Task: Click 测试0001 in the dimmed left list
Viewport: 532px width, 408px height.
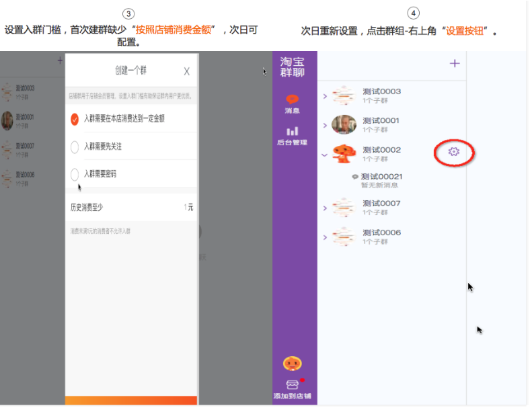Action: [25, 118]
